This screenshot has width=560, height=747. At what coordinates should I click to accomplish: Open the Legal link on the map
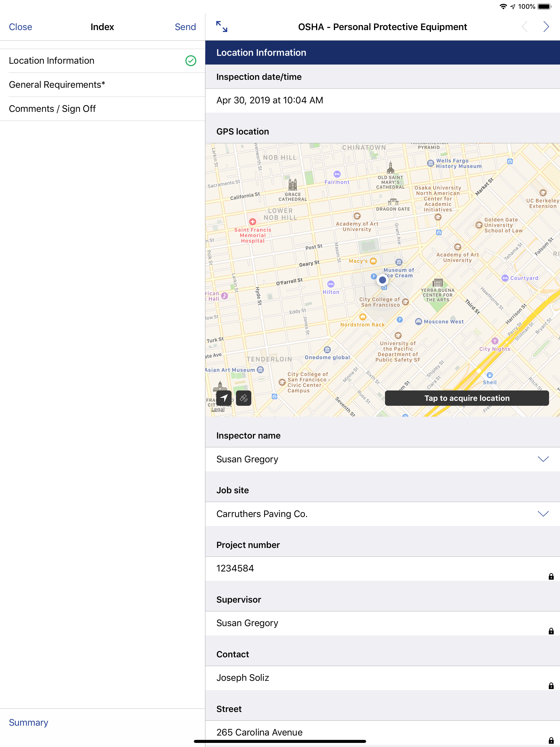(x=218, y=410)
